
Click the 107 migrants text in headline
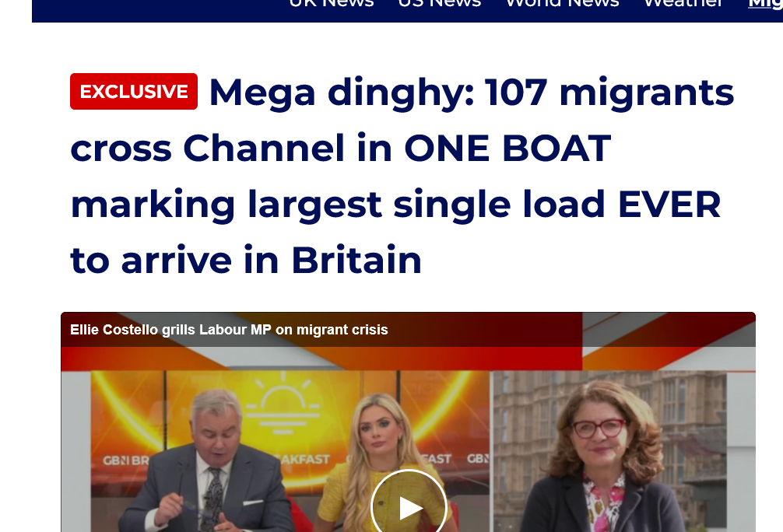(x=609, y=93)
